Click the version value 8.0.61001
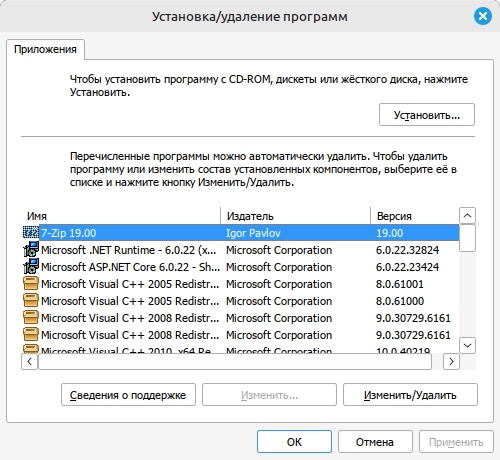The width and height of the screenshot is (500, 460). pyautogui.click(x=400, y=284)
